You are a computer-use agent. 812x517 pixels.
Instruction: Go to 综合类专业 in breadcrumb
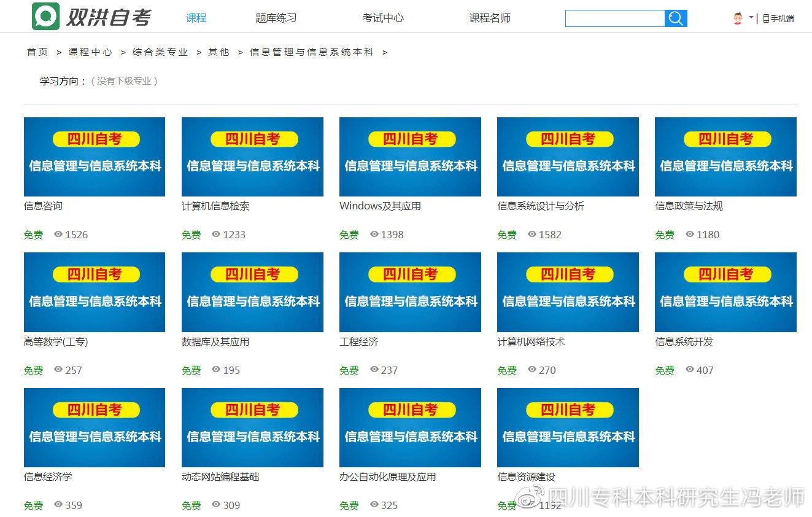[160, 52]
